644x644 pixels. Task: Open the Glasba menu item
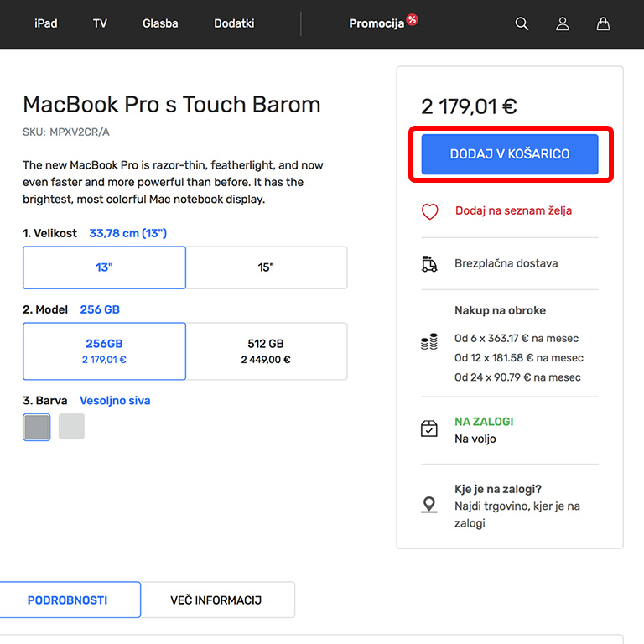160,23
